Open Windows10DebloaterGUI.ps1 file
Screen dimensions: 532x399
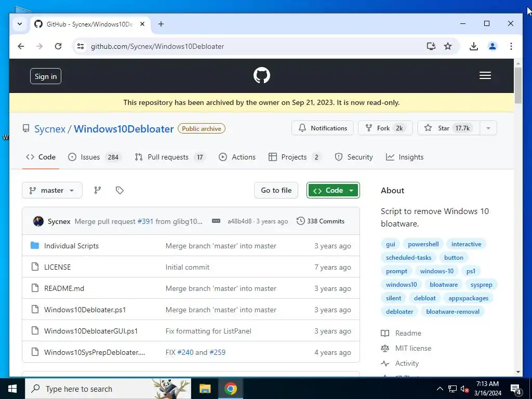coord(91,331)
